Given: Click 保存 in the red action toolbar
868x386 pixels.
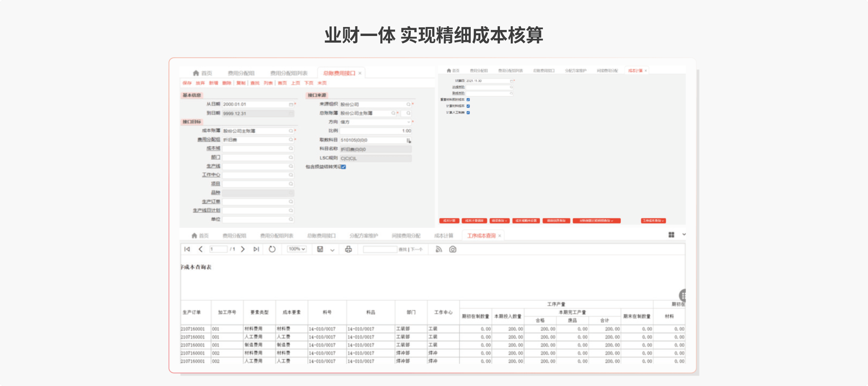Looking at the screenshot, I should [x=187, y=83].
